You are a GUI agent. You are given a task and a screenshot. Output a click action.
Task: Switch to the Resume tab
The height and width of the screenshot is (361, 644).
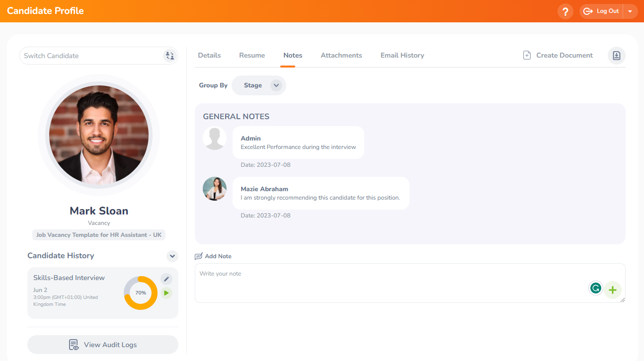tap(252, 55)
